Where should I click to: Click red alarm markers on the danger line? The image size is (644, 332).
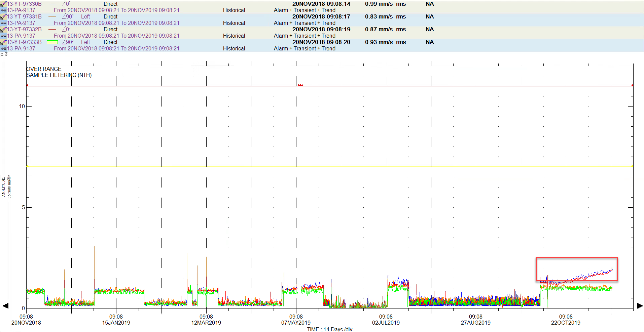(300, 85)
